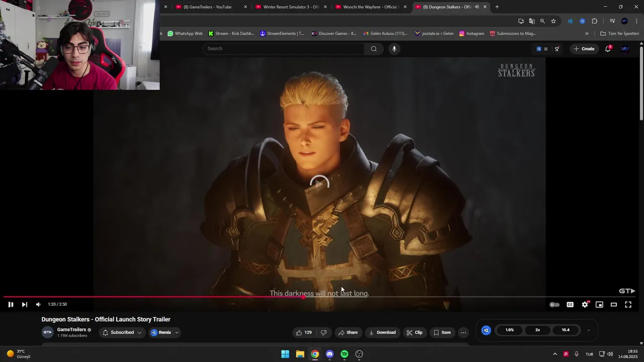Image resolution: width=644 pixels, height=362 pixels.
Task: Click the 2x vidIQ stat
Action: pos(537,330)
